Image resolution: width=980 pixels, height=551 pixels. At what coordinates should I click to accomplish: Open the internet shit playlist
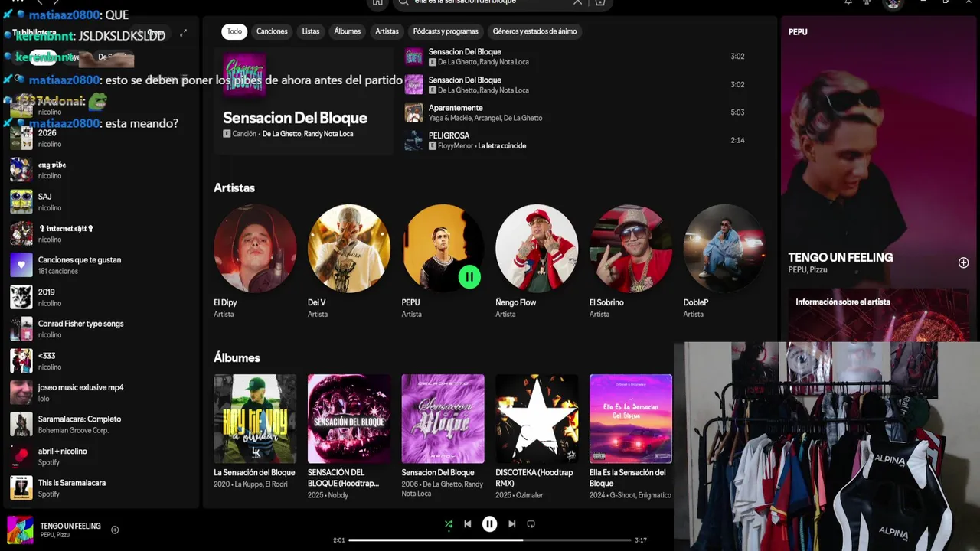coord(101,233)
